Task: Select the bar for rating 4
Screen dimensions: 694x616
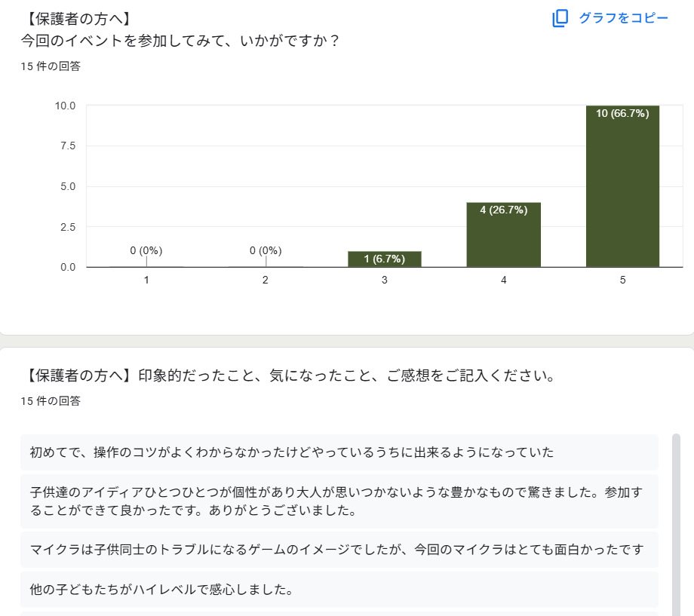Action: coord(504,234)
